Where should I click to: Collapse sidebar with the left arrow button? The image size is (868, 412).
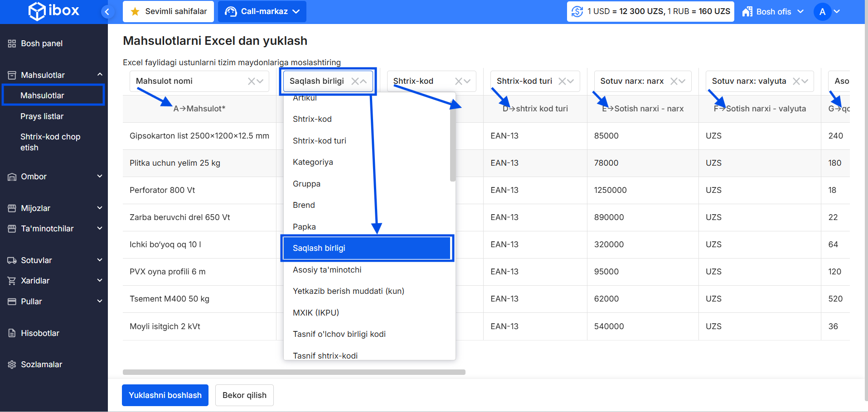(x=107, y=12)
